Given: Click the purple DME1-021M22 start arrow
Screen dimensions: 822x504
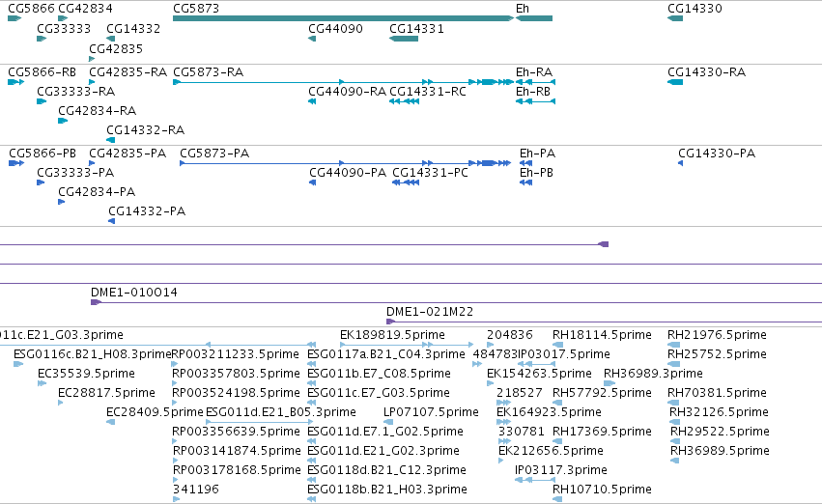Looking at the screenshot, I should click(x=390, y=322).
